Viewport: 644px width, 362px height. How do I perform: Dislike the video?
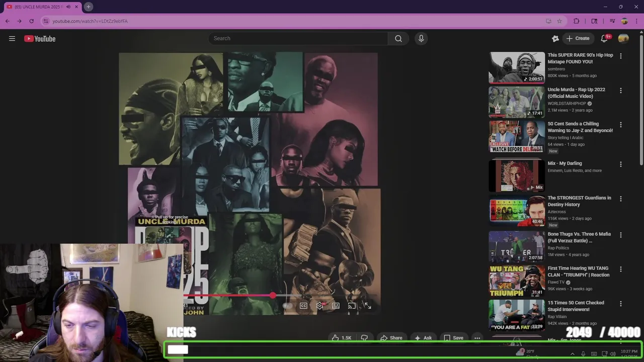pos(364,338)
